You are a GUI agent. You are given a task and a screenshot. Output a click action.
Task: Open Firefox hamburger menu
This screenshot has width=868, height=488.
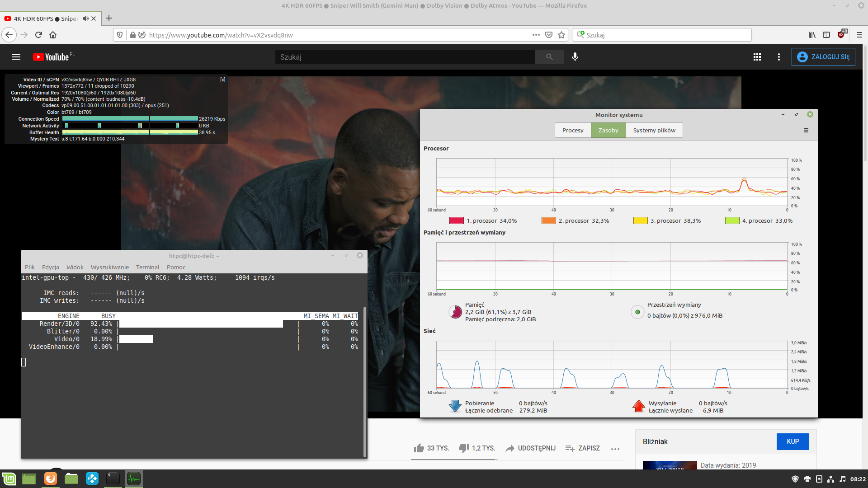click(859, 35)
